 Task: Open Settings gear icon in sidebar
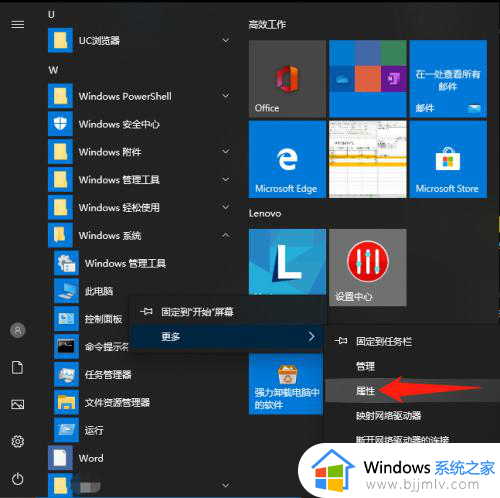click(x=18, y=441)
